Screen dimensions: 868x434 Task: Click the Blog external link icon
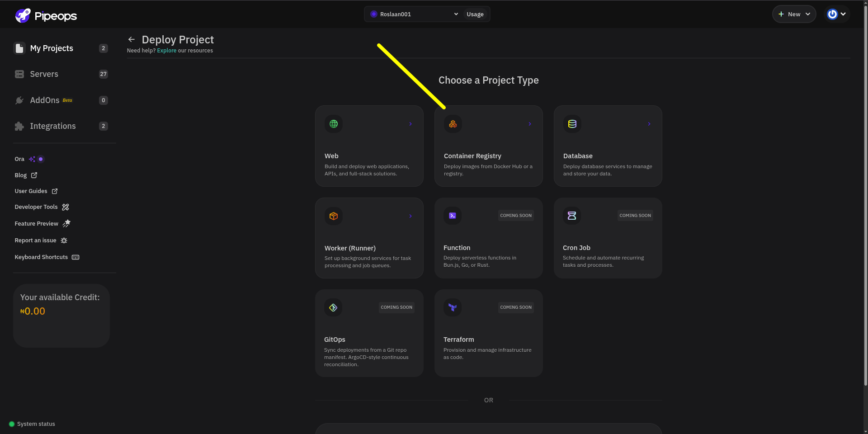pos(34,175)
